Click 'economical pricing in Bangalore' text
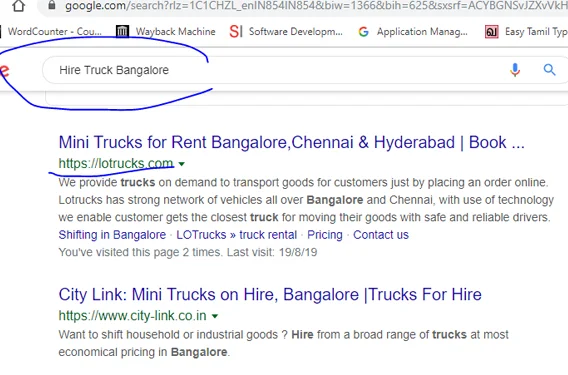568x375 pixels. tap(144, 352)
